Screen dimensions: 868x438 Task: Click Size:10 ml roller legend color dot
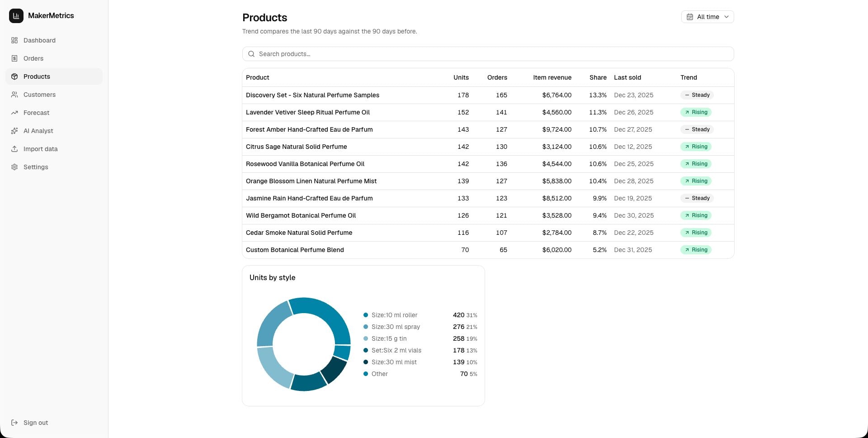click(x=366, y=315)
